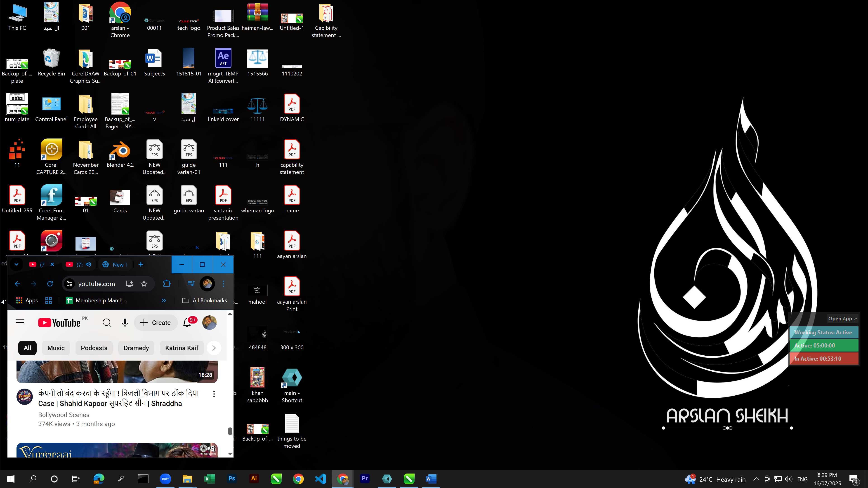View site information icon in address bar
The image size is (868, 488).
(x=69, y=284)
